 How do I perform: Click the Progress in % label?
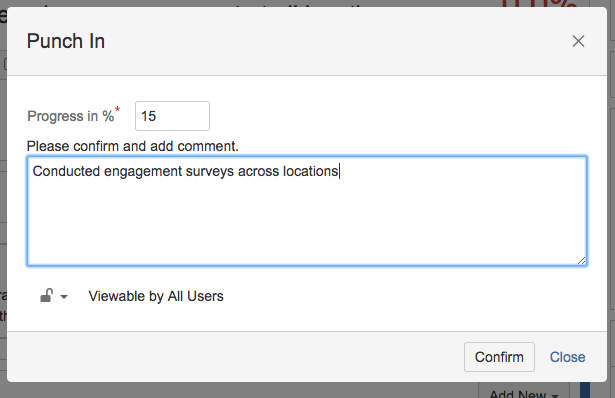[71, 116]
